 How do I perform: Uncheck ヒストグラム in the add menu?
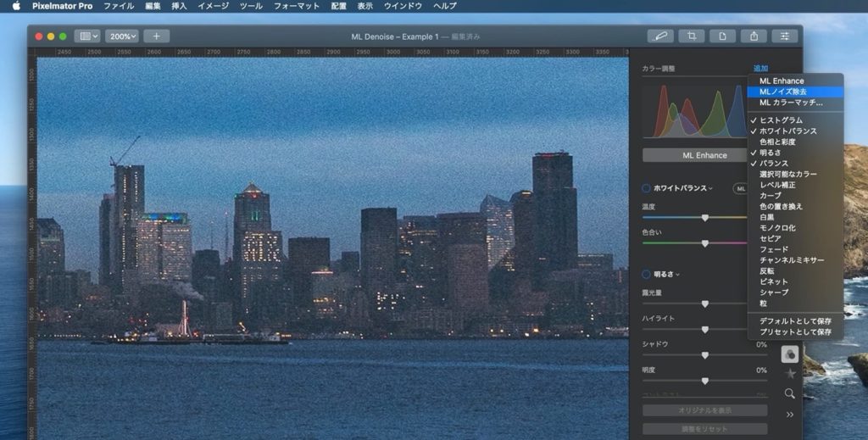781,120
